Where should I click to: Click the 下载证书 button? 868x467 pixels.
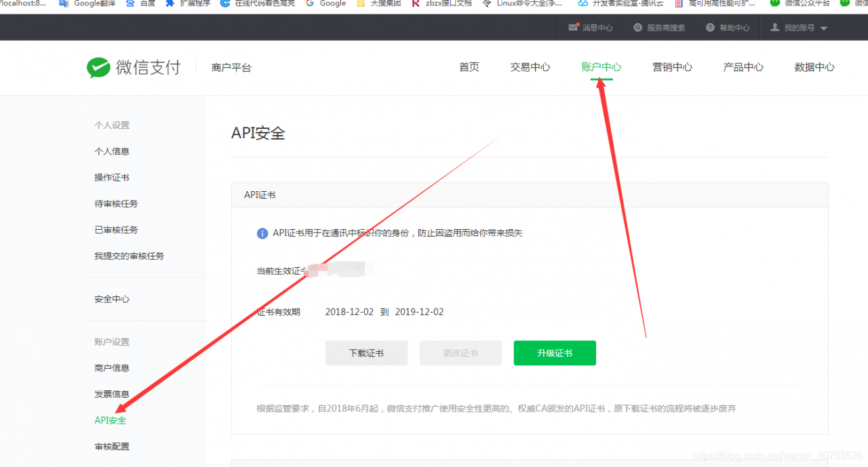[366, 353]
